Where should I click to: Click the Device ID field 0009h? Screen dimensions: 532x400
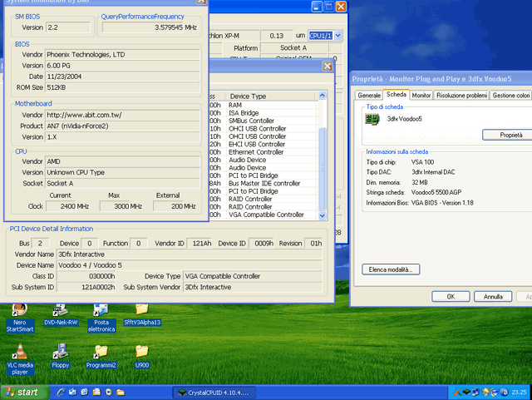coord(261,243)
